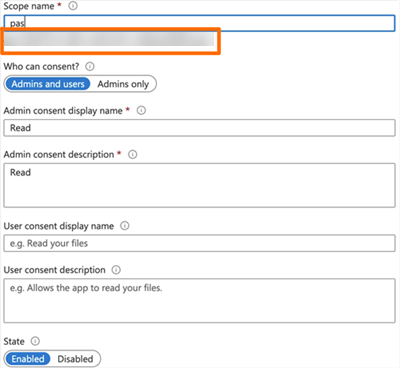Click info icon beside User consent display name
The image size is (400, 368).
tap(124, 226)
